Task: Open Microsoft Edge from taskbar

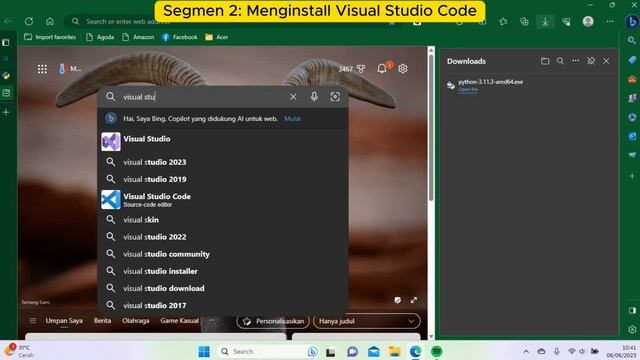Action: pyautogui.click(x=416, y=351)
